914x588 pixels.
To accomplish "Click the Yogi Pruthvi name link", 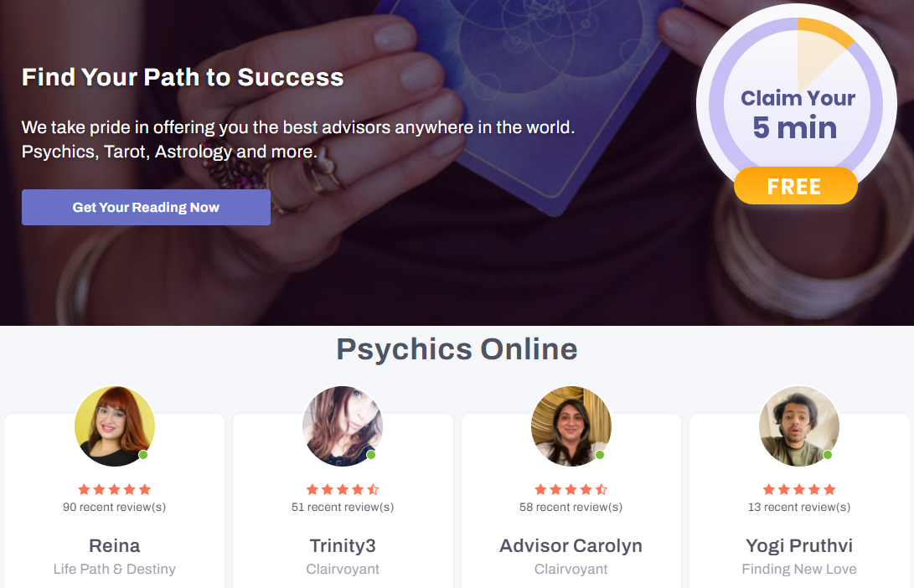I will pos(799,546).
